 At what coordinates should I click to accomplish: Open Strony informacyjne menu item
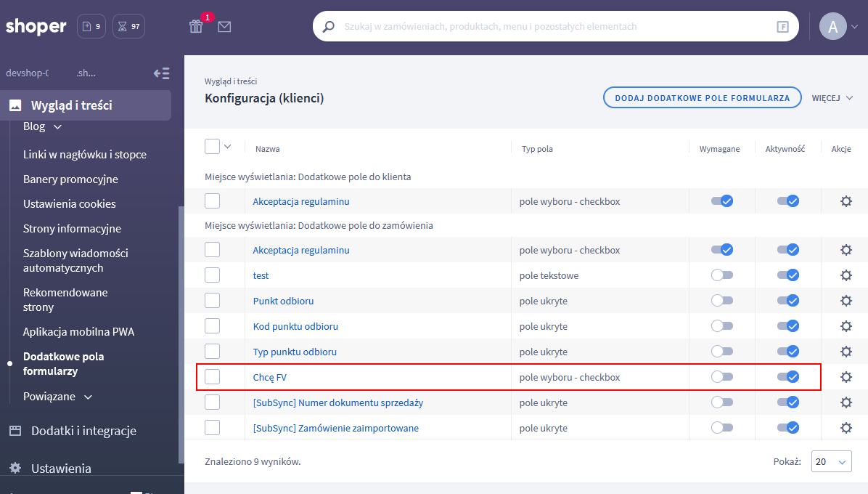(x=72, y=228)
